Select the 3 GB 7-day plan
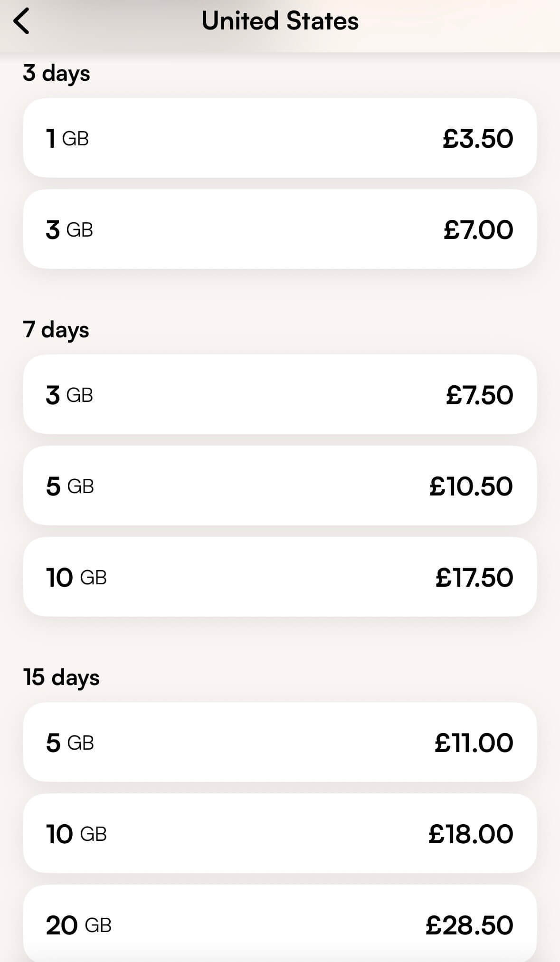 (x=279, y=395)
